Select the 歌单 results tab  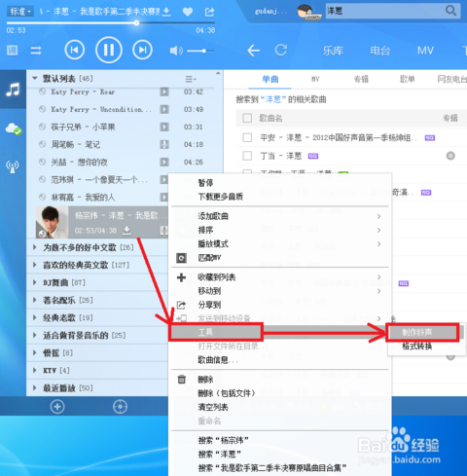(408, 79)
